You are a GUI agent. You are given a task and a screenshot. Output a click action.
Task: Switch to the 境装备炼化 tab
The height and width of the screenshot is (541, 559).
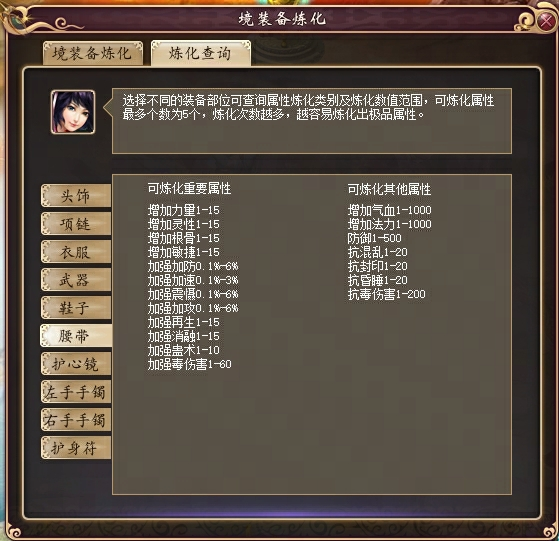coord(93,53)
